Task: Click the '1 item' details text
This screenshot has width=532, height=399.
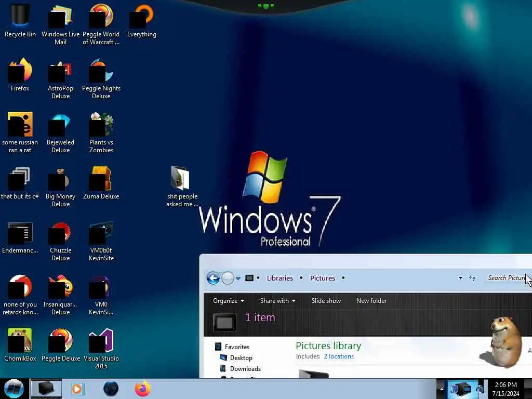Action: click(x=260, y=317)
